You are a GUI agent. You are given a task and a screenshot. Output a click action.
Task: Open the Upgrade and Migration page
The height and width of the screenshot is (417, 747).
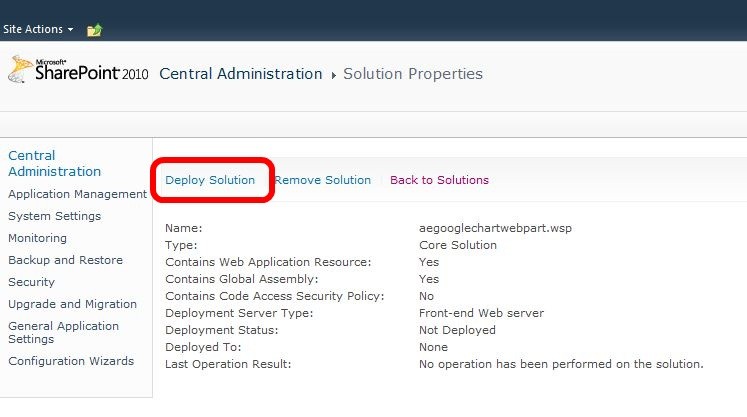(x=72, y=304)
